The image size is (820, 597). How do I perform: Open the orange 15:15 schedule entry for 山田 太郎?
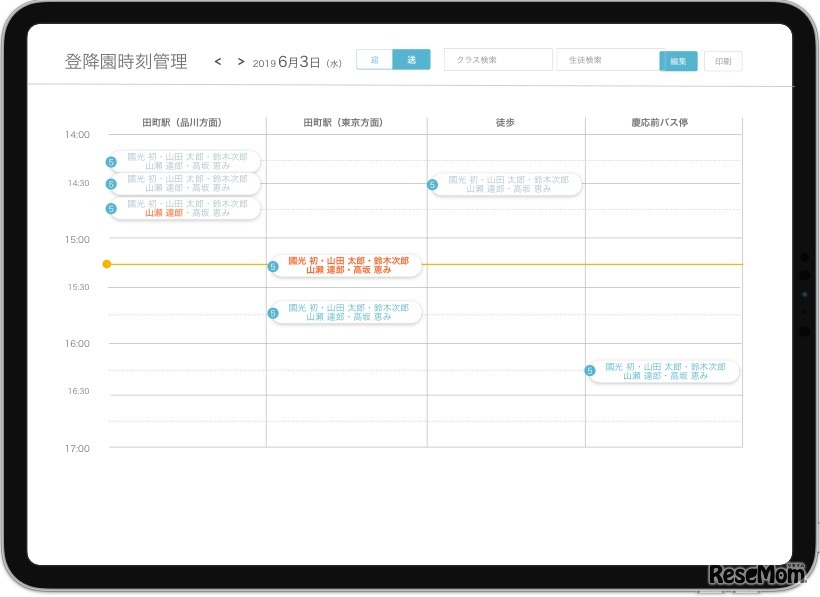(347, 264)
